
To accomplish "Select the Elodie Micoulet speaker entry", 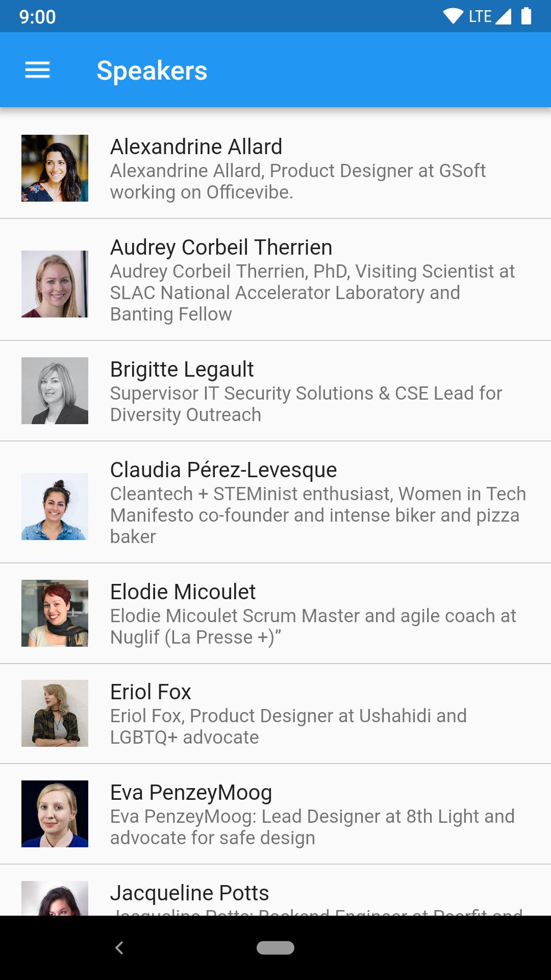I will pyautogui.click(x=275, y=612).
